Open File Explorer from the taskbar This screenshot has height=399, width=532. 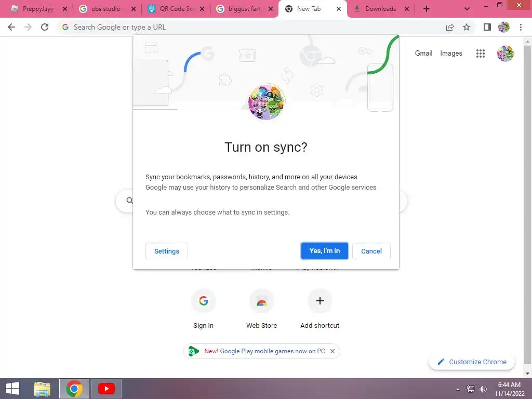click(42, 389)
